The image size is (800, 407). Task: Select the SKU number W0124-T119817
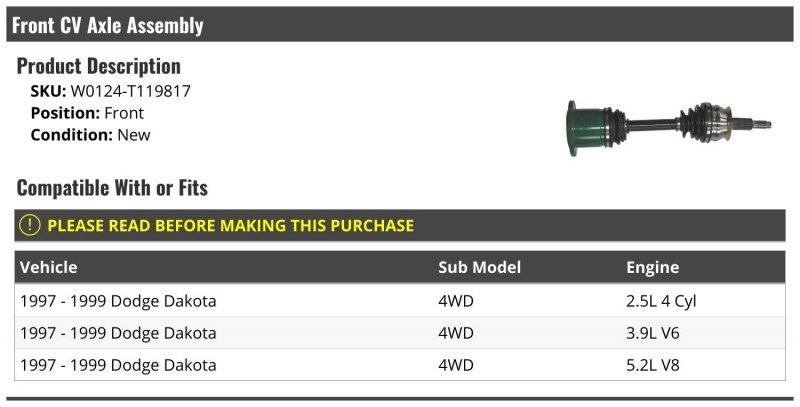(131, 91)
